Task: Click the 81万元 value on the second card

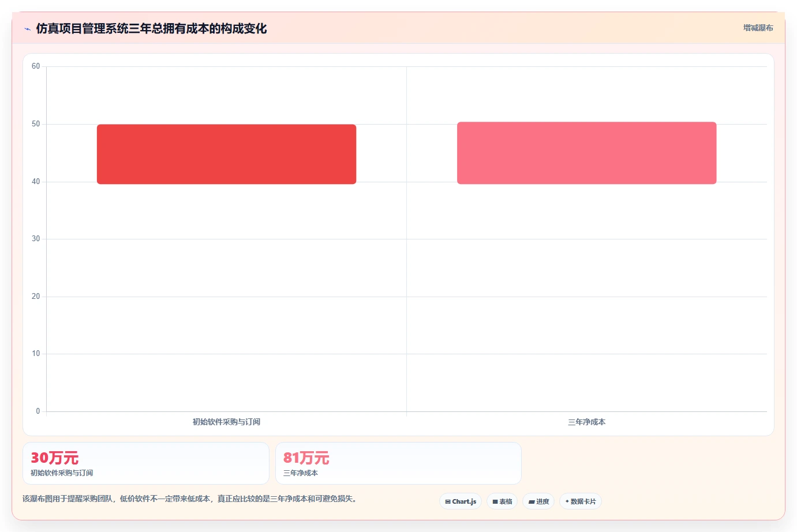Action: pyautogui.click(x=306, y=458)
